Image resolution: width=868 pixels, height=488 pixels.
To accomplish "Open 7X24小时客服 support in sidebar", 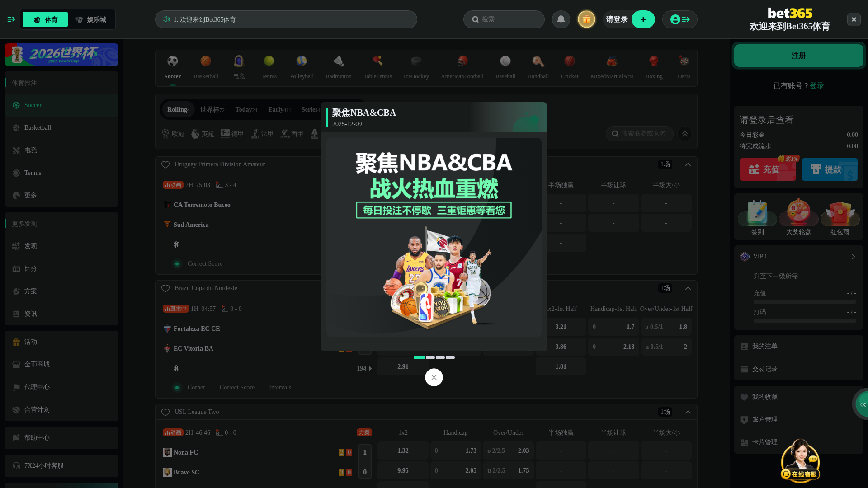I will (x=61, y=466).
